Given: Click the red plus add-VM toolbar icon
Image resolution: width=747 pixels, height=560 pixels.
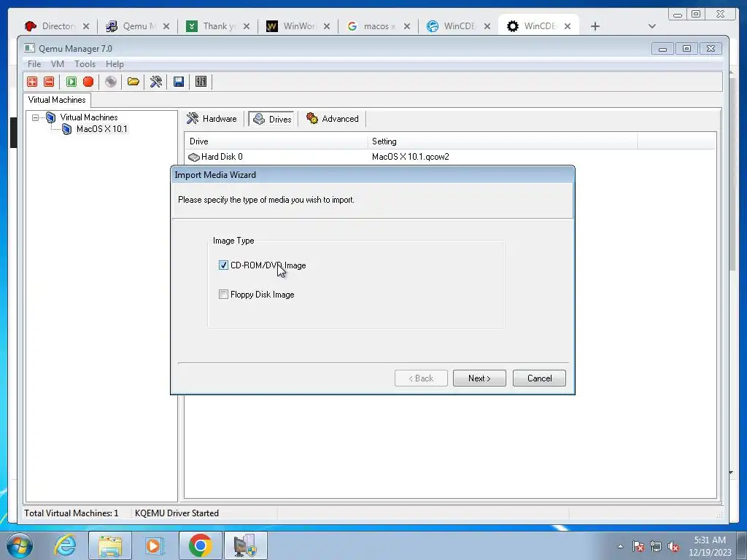Looking at the screenshot, I should click(32, 82).
